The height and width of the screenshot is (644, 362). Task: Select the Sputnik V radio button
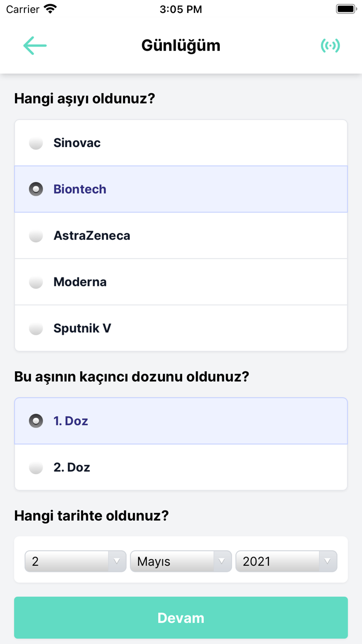tap(36, 328)
